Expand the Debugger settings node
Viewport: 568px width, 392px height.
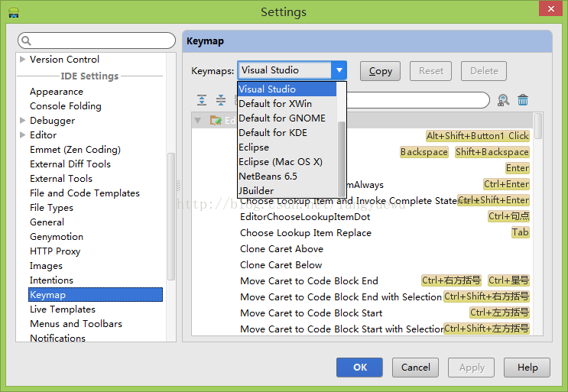[22, 121]
